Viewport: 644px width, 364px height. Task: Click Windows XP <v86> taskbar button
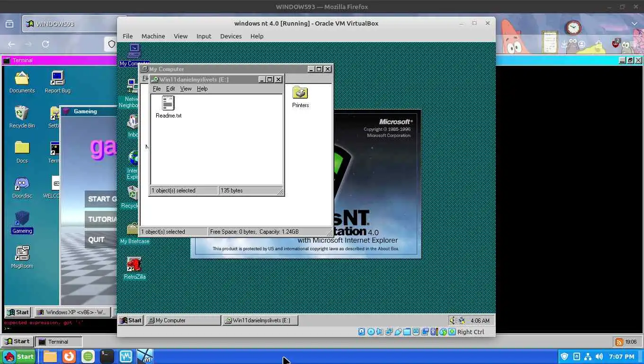pyautogui.click(x=72, y=312)
